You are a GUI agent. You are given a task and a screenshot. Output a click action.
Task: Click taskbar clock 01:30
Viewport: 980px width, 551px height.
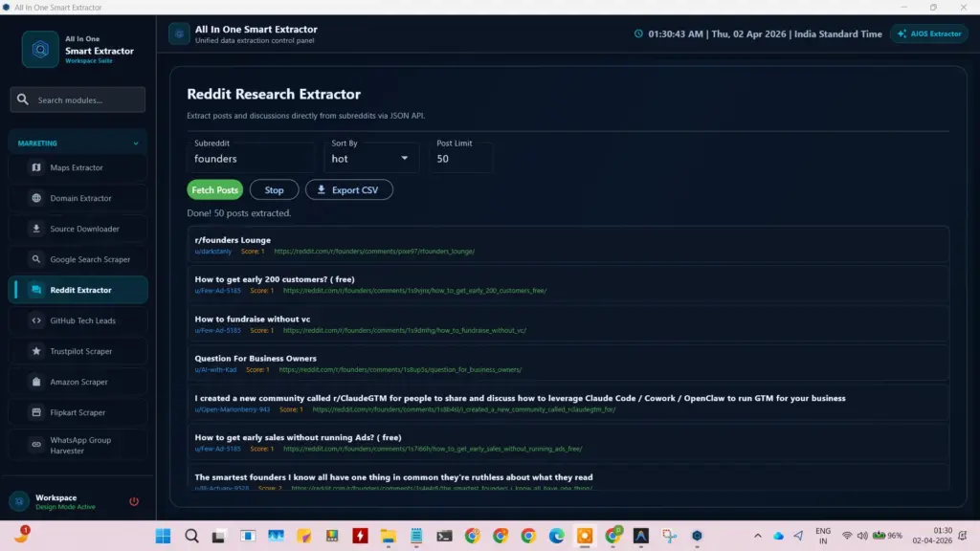tap(932, 536)
